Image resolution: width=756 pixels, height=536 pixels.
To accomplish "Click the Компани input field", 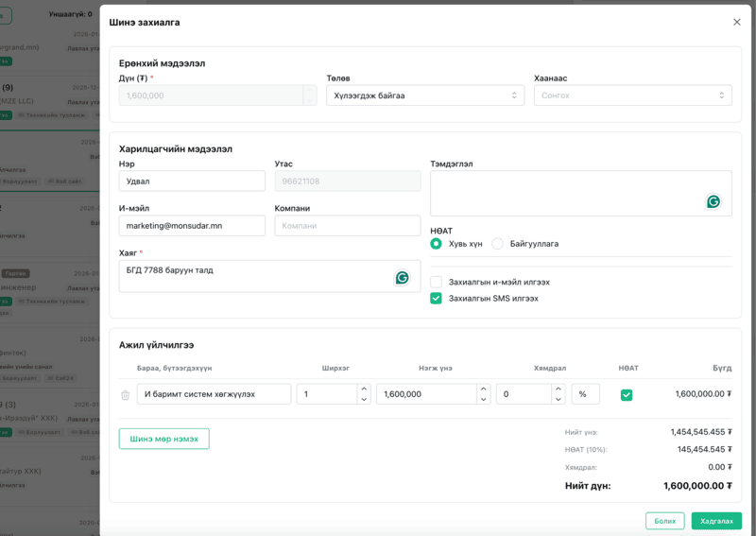I will pyautogui.click(x=347, y=226).
